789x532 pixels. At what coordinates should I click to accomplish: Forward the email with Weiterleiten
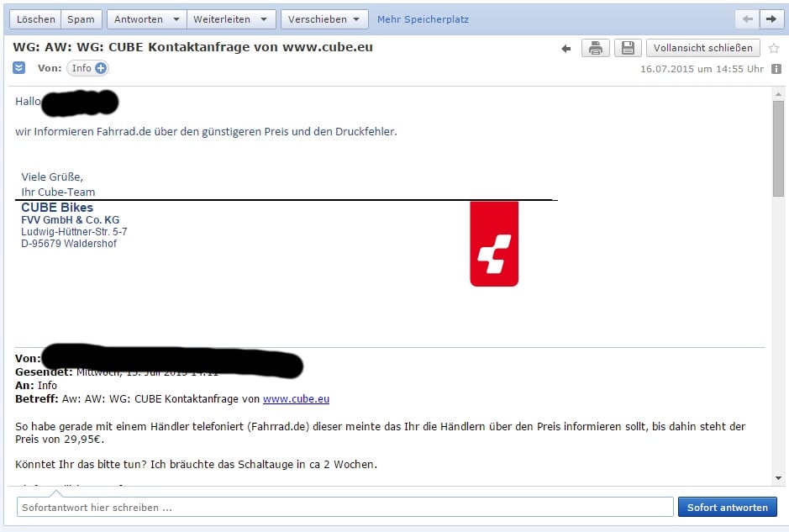pyautogui.click(x=222, y=19)
